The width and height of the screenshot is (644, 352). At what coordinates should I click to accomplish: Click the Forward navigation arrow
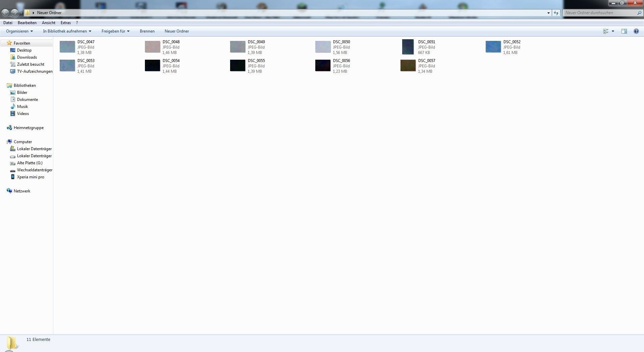click(x=14, y=13)
